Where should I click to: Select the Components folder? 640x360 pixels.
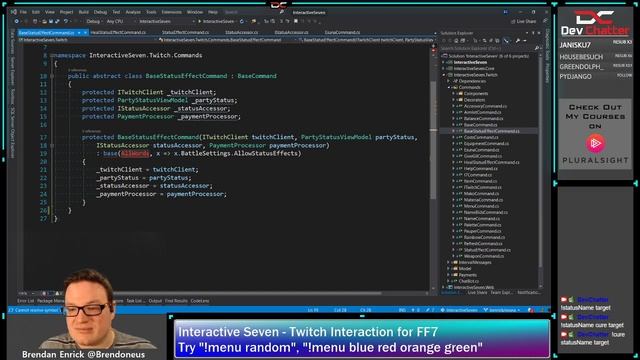click(476, 93)
